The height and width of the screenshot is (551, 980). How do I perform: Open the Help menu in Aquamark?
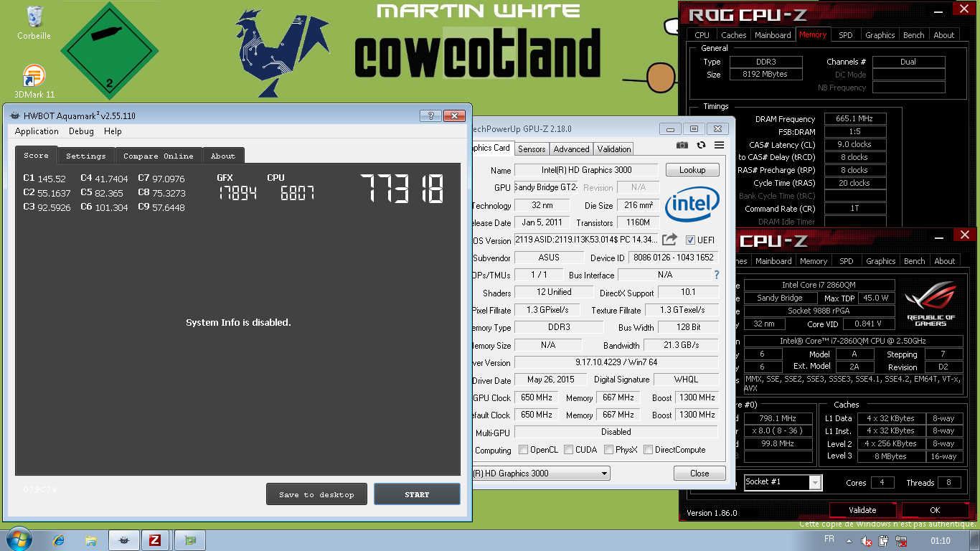(113, 131)
